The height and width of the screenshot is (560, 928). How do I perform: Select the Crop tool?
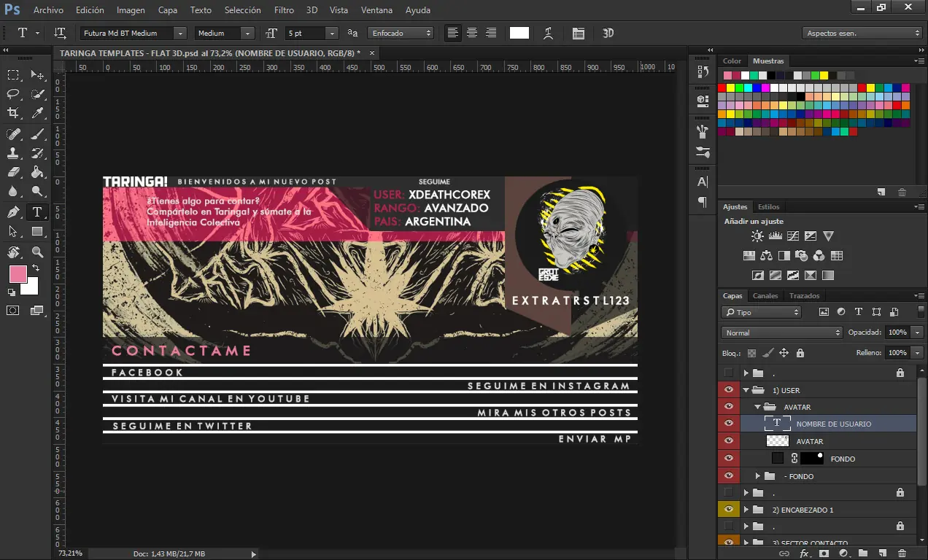pyautogui.click(x=13, y=113)
